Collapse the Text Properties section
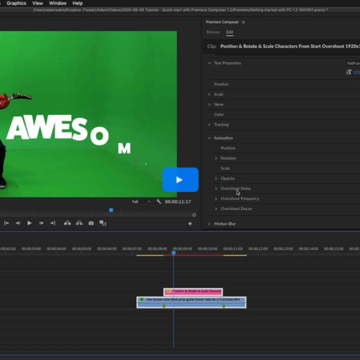360x360 pixels. [x=209, y=63]
